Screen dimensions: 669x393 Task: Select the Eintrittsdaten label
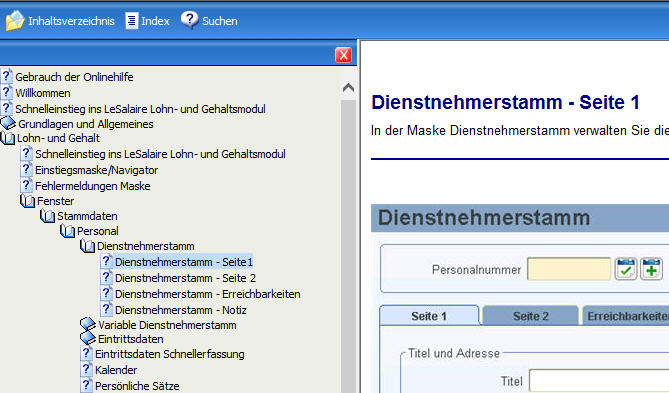(x=131, y=339)
